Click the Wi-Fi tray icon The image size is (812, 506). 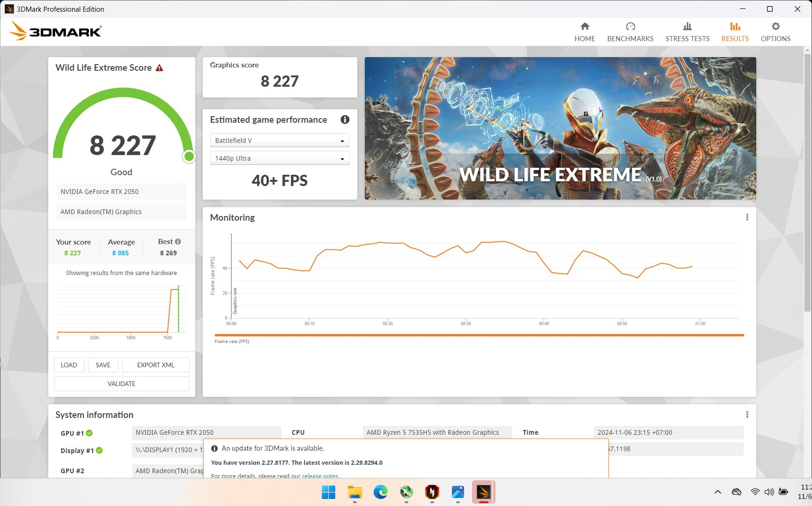(x=755, y=492)
